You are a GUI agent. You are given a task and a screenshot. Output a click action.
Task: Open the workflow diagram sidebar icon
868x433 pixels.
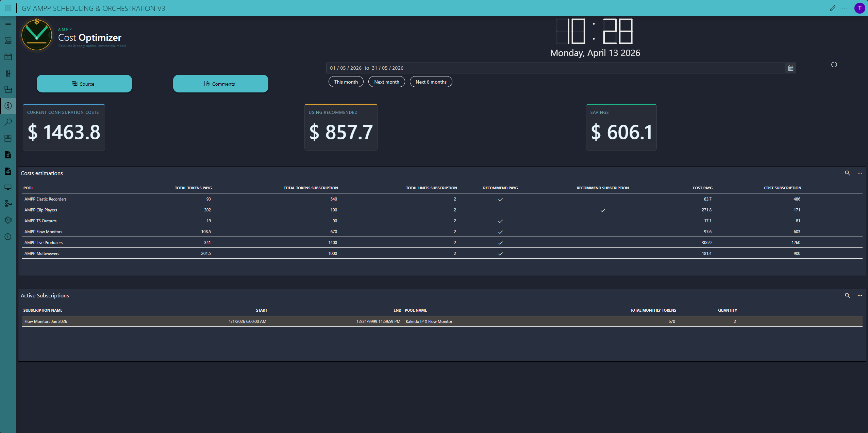tap(8, 204)
